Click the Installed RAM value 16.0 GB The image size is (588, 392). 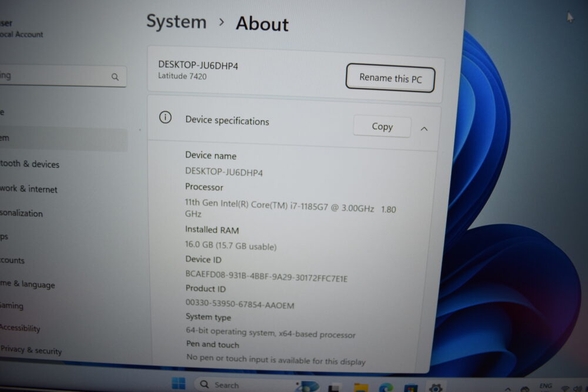[230, 246]
